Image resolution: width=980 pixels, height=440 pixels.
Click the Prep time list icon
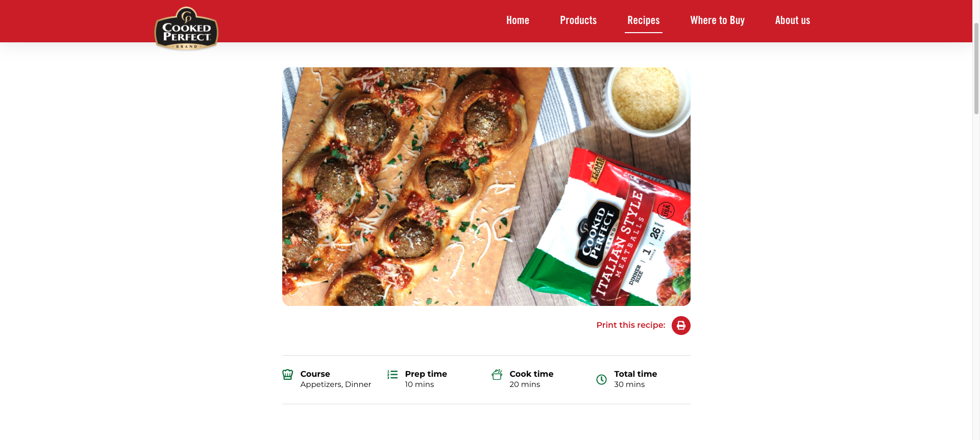(x=393, y=375)
